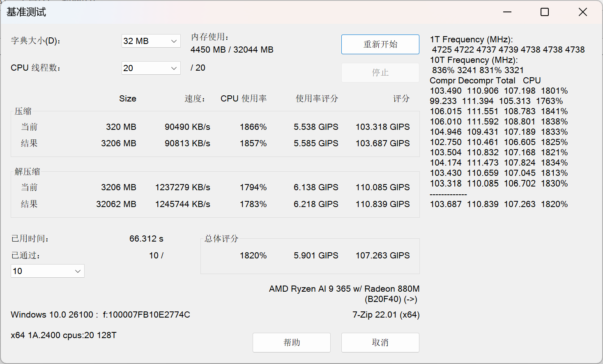
Task: Open the 帮助 help dialog
Action: pyautogui.click(x=291, y=342)
